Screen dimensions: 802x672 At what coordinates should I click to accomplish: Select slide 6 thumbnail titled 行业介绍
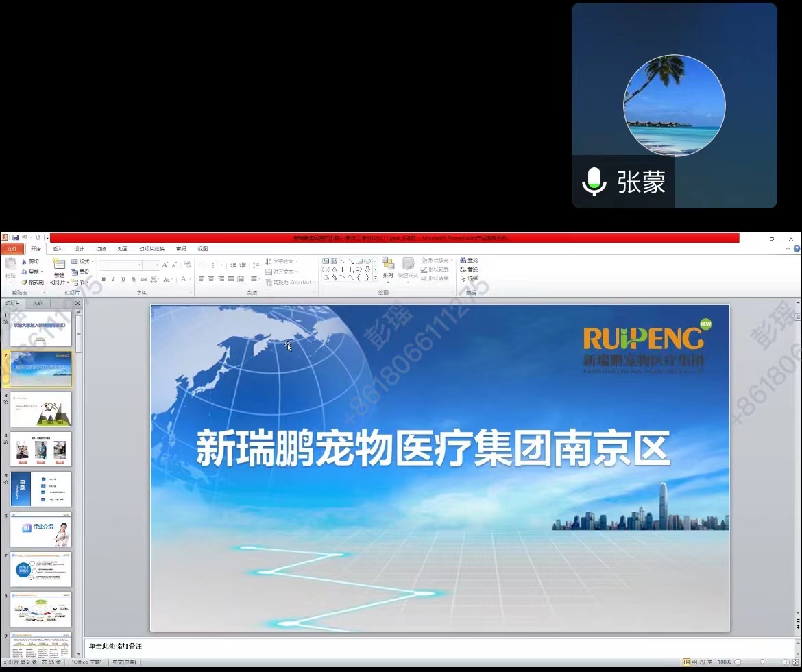pos(40,529)
